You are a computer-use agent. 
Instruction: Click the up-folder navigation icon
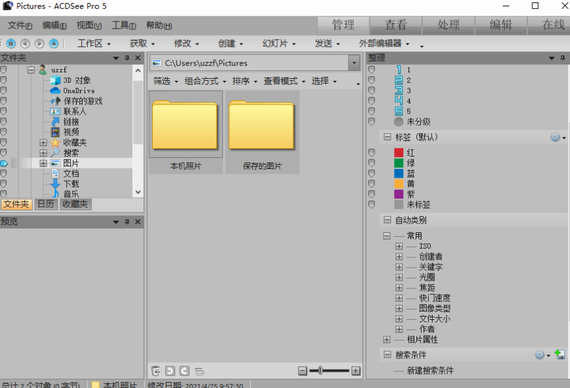click(x=54, y=44)
